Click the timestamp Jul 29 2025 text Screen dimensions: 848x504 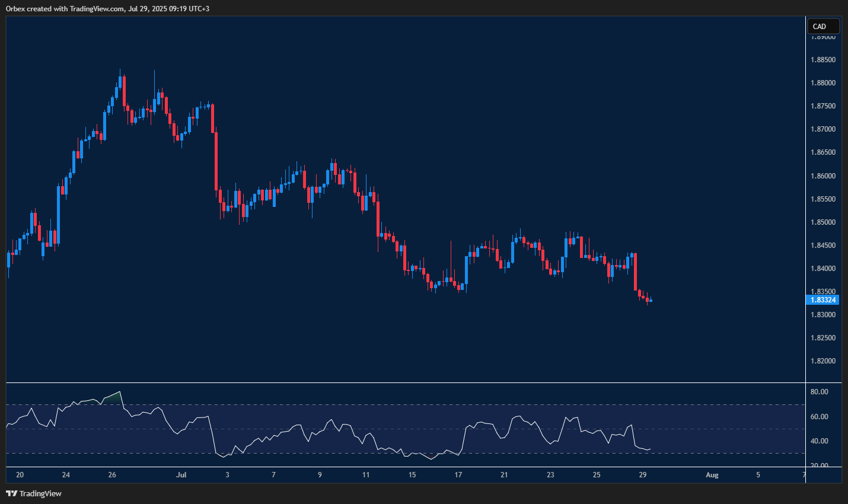[x=168, y=8]
